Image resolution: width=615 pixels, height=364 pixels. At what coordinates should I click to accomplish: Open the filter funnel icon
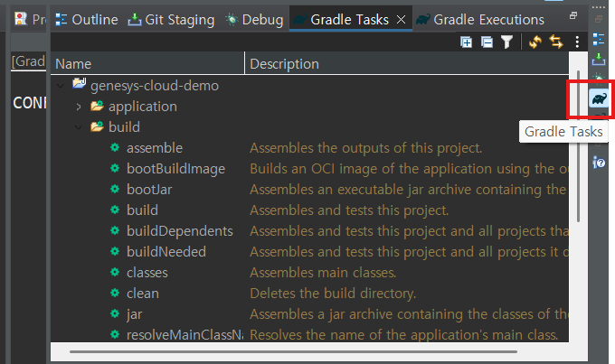tap(506, 42)
